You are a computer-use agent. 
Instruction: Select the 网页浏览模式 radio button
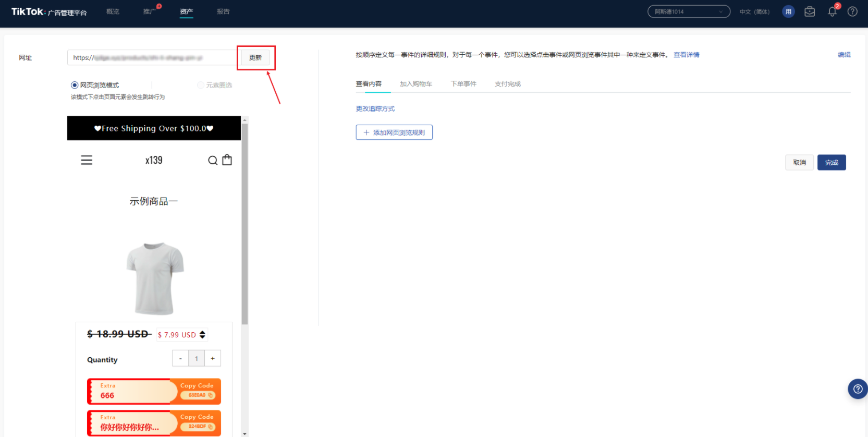pos(75,85)
